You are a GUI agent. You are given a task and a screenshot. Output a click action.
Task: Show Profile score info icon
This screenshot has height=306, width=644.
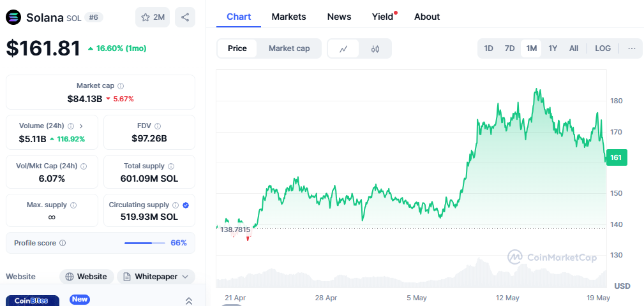point(63,243)
